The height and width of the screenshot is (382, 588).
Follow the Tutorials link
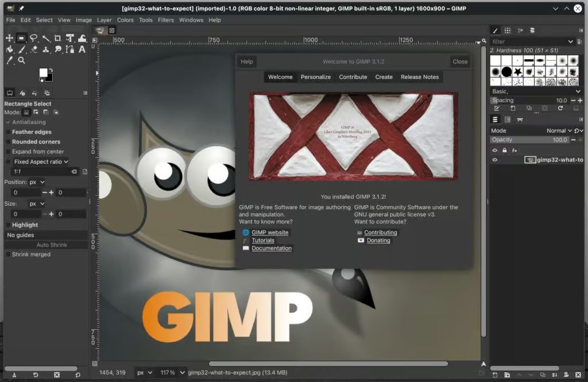[x=263, y=240]
